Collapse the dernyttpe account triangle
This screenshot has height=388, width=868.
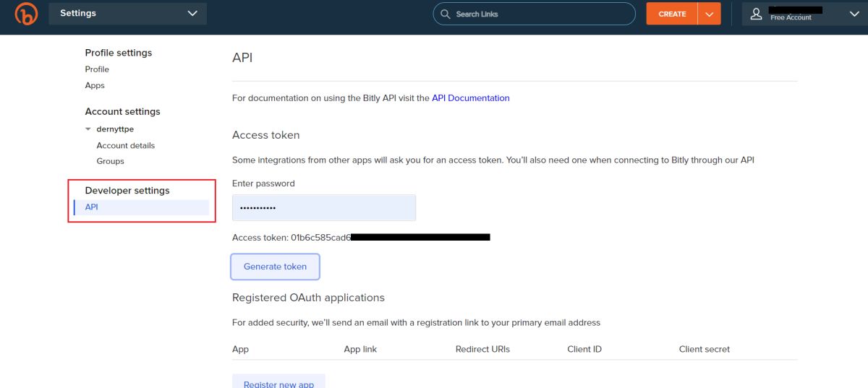[x=88, y=129]
